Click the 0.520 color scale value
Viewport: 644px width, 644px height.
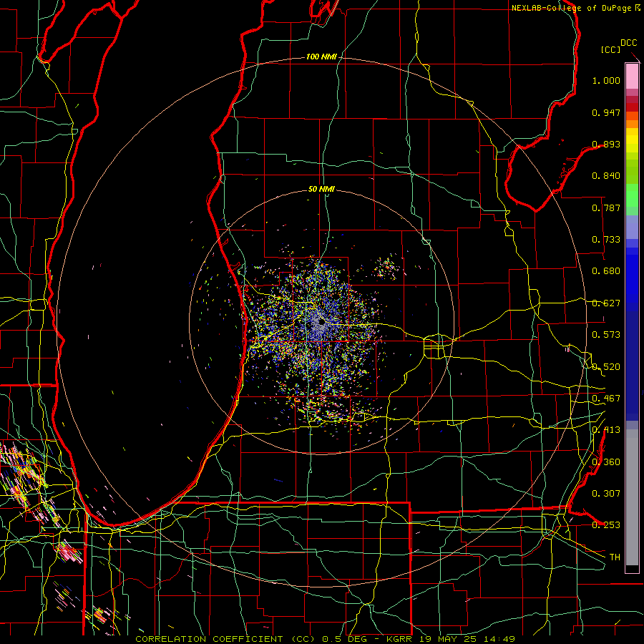tap(606, 367)
